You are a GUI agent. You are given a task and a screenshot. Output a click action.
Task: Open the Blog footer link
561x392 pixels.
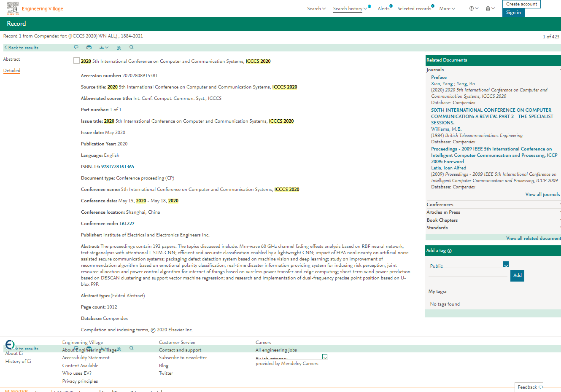click(164, 365)
